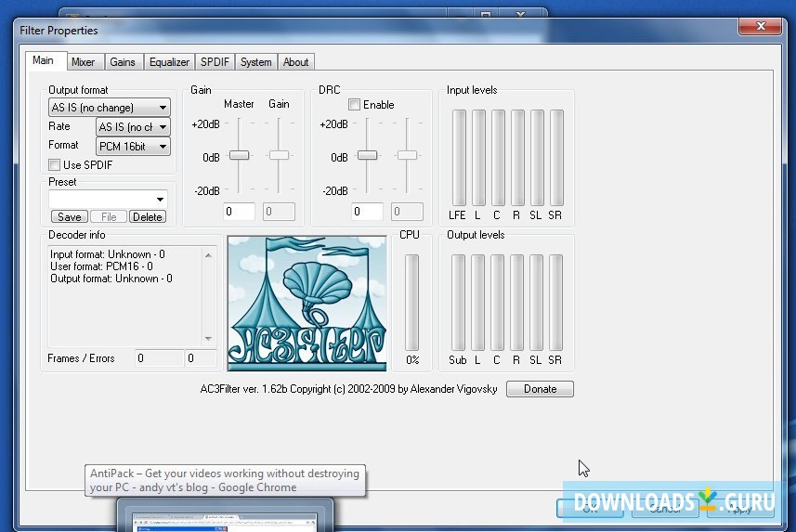
Task: Expand the Rate dropdown
Action: click(133, 127)
